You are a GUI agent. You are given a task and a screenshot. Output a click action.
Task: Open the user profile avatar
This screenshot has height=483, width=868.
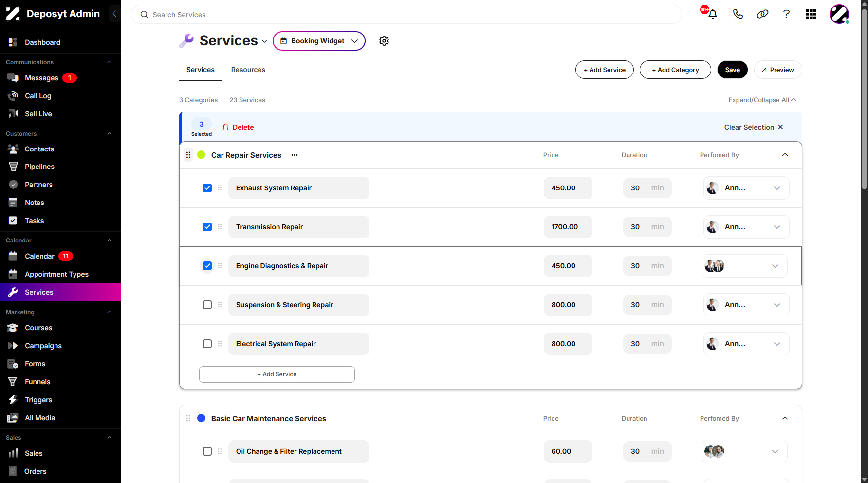839,14
